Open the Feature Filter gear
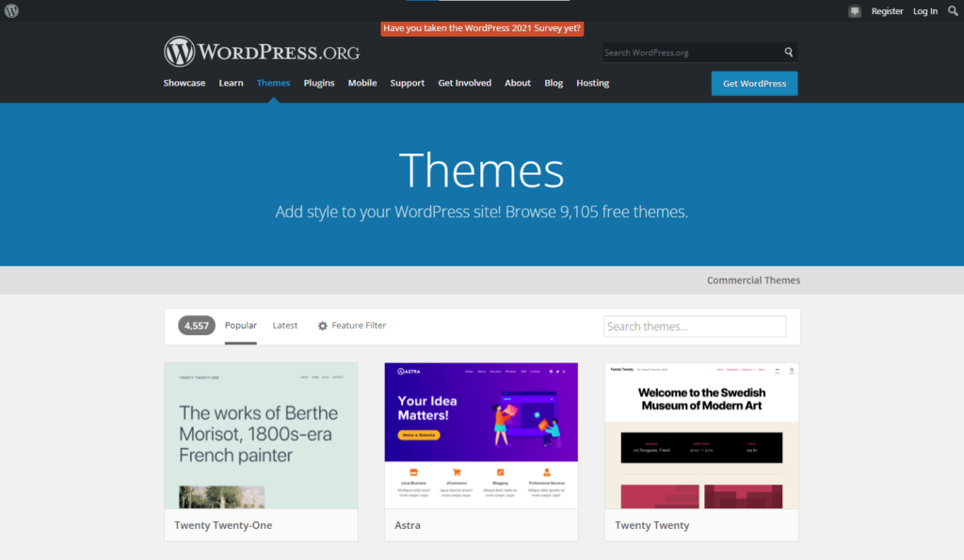Screen dimensions: 964x560 click(x=350, y=326)
